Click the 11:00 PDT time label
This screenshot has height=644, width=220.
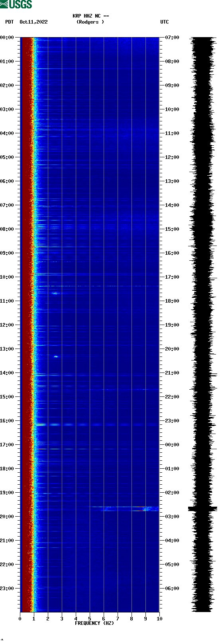[x=7, y=301]
